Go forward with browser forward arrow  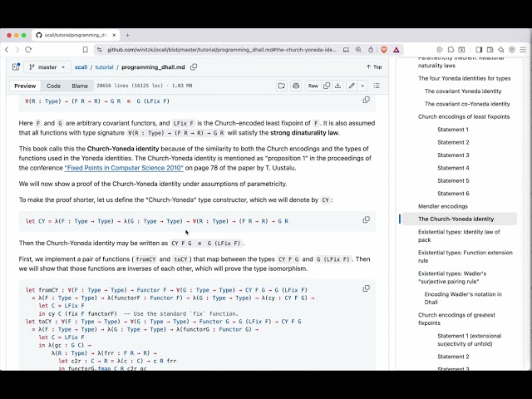[x=17, y=50]
